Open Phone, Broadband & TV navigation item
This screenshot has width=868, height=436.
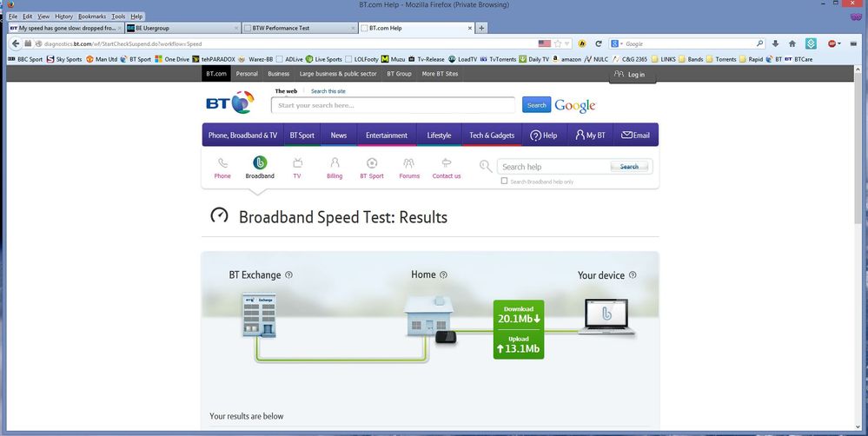coord(243,135)
